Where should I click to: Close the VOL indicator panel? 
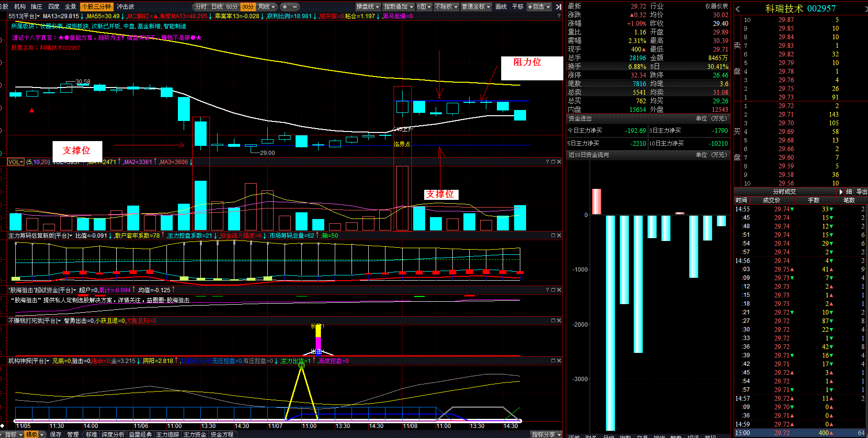click(559, 162)
